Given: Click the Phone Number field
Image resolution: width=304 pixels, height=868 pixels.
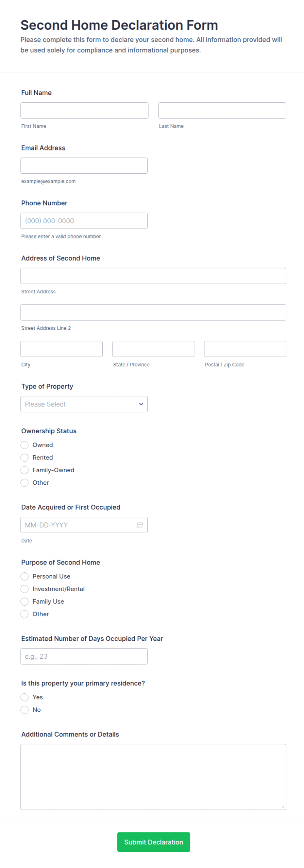Looking at the screenshot, I should tap(84, 221).
